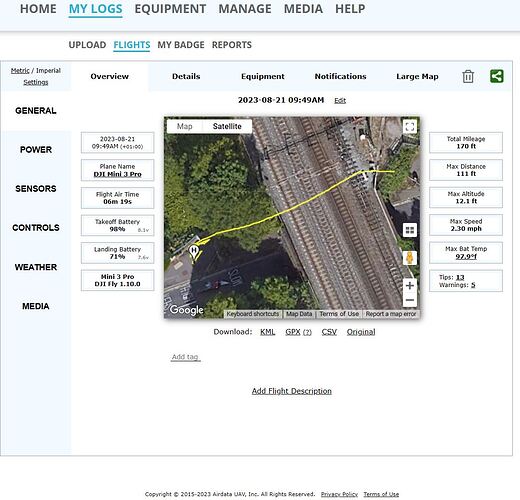Open the 97.9°f Max Bat Temp link
Viewport: 520px width, 500px height.
click(466, 256)
